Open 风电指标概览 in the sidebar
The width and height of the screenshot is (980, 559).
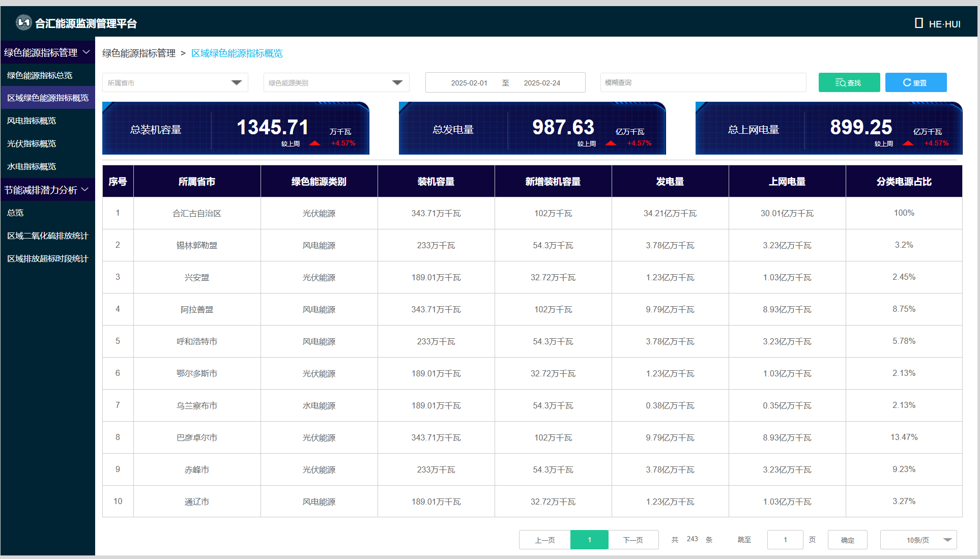click(32, 121)
